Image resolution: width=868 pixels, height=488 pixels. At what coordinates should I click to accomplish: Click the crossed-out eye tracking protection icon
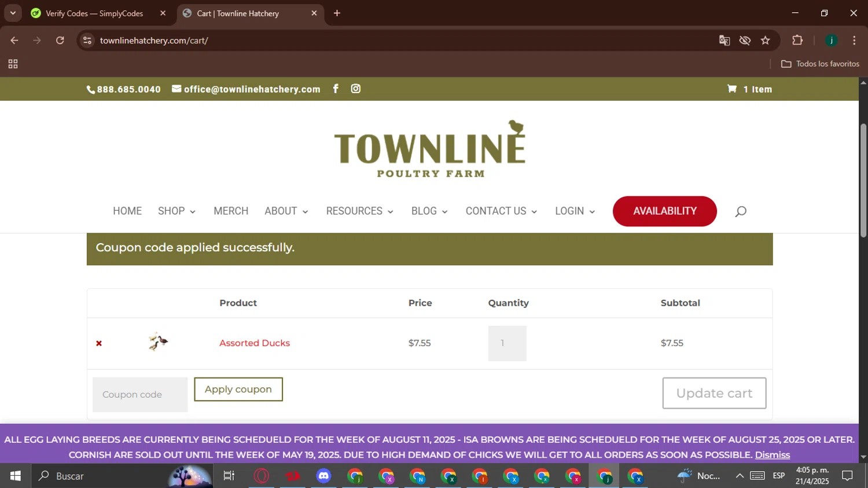pos(745,41)
